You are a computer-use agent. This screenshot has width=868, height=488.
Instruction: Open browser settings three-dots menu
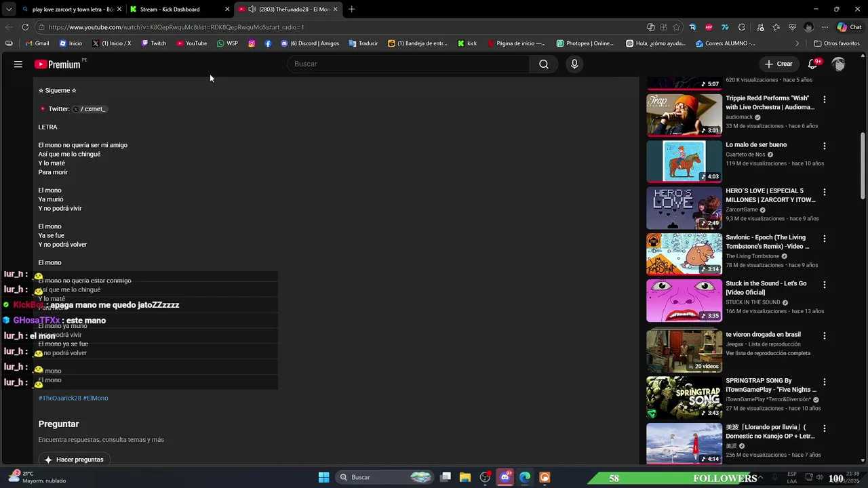[825, 27]
